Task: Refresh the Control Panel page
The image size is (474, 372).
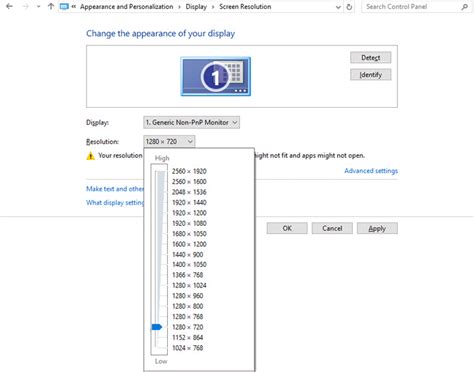Action: pyautogui.click(x=349, y=7)
